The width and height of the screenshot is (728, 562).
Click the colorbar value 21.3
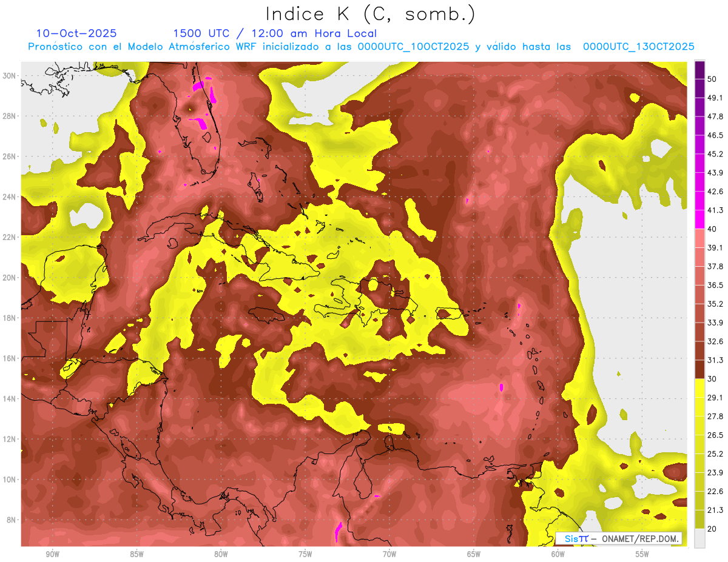[x=715, y=510]
